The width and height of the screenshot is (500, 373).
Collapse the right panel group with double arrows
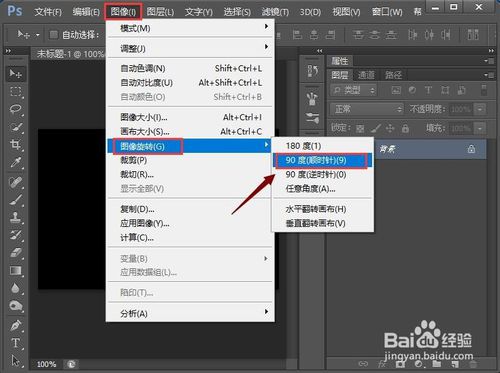[491, 51]
